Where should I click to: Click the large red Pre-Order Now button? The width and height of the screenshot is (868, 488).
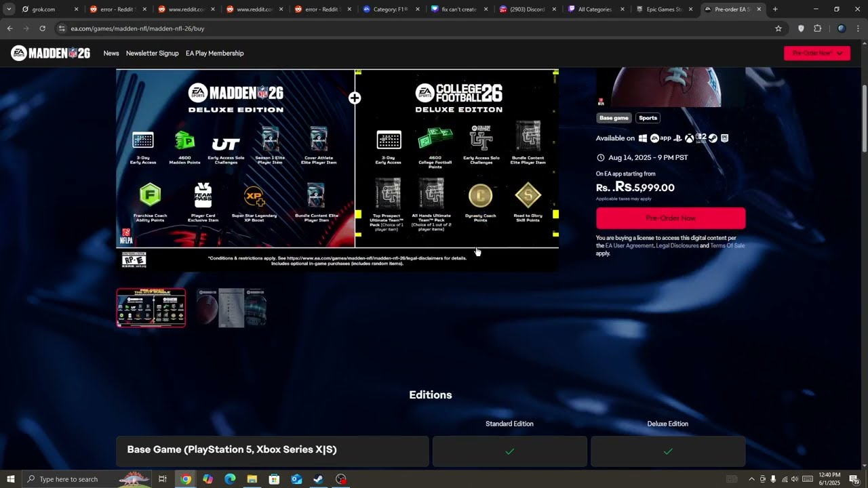pyautogui.click(x=671, y=218)
